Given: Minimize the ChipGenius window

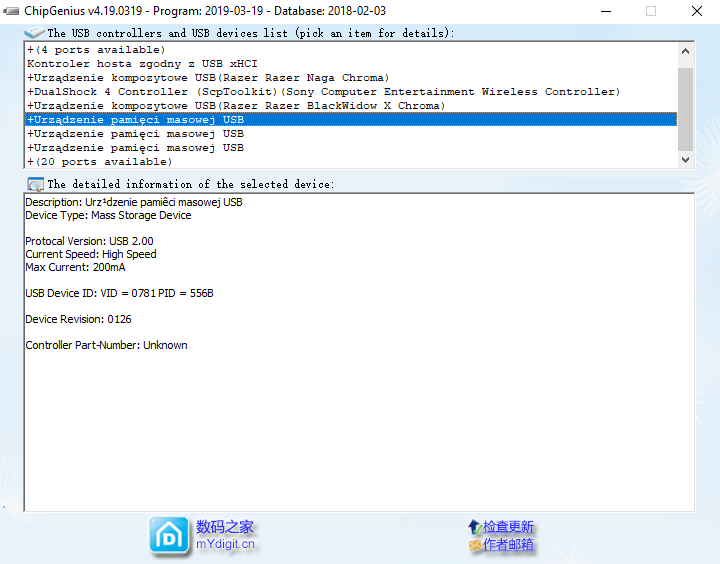Looking at the screenshot, I should 606,11.
